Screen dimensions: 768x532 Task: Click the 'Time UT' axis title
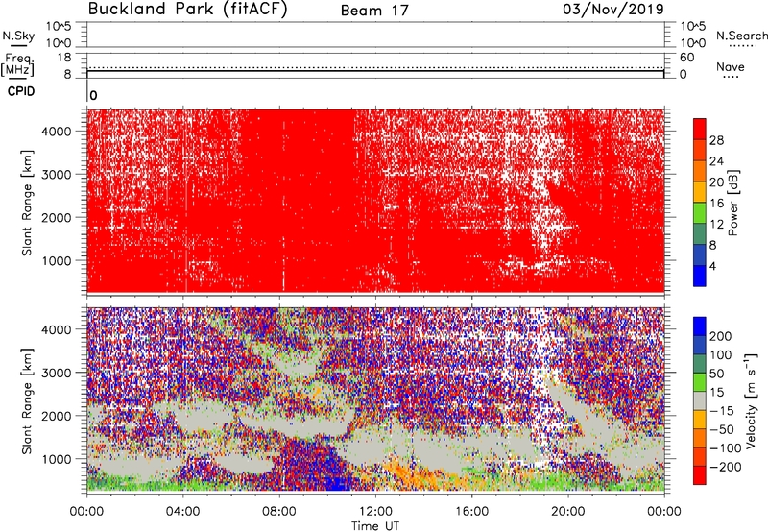coord(375,526)
